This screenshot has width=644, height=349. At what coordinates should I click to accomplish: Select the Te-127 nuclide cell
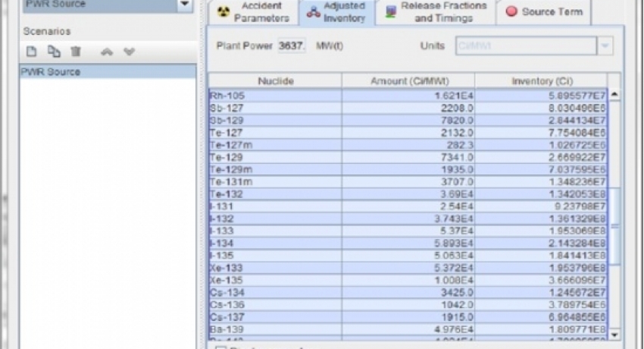pos(275,132)
